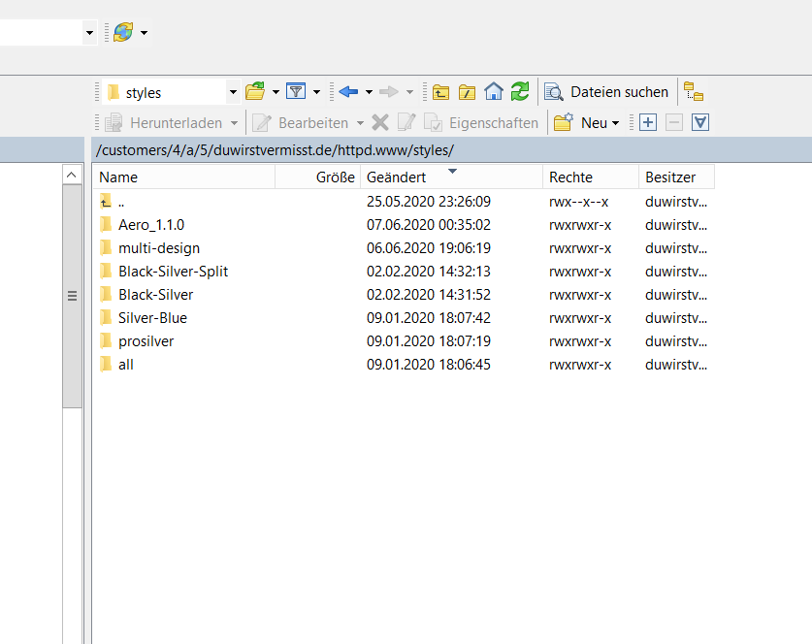The image size is (812, 644).
Task: Click the open directory folder icon
Action: (255, 91)
